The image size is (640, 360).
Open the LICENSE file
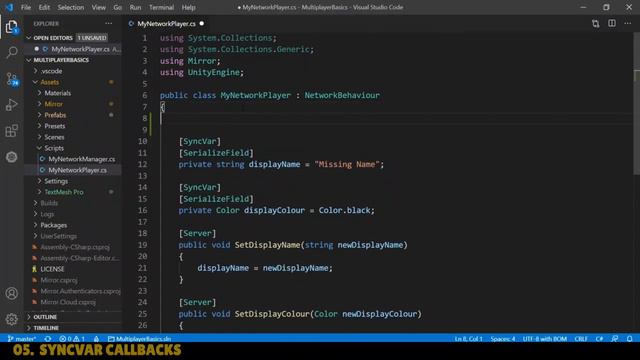[52, 269]
